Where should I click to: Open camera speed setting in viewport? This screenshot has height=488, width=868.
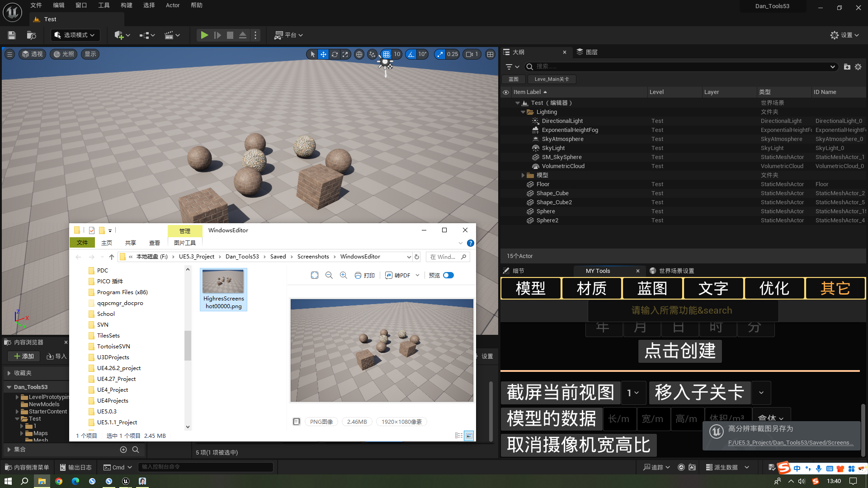(472, 54)
